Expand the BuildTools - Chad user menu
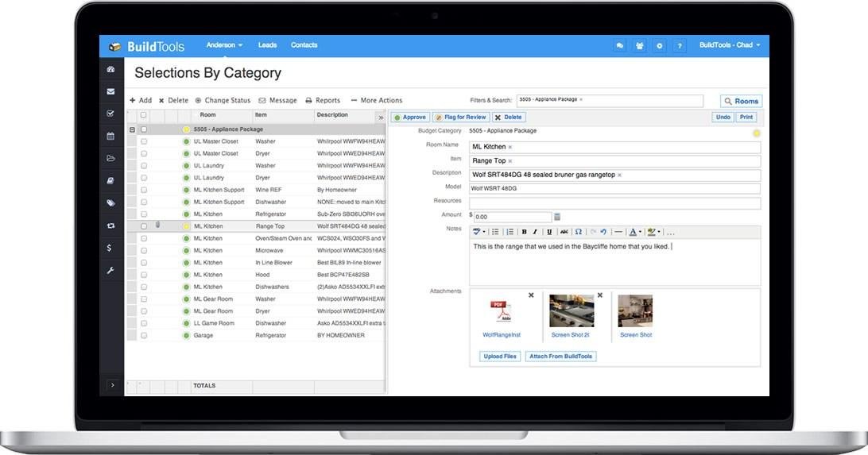This screenshot has height=455, width=868. pyautogui.click(x=730, y=45)
